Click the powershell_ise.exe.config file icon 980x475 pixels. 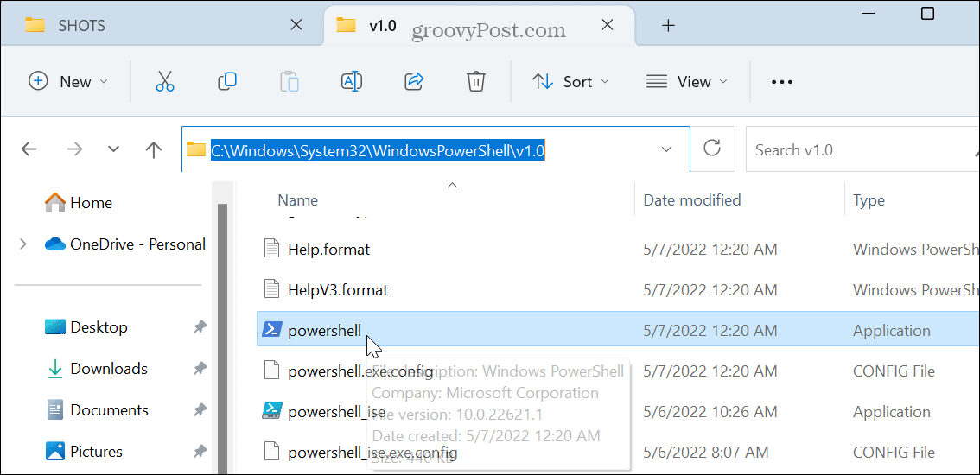coord(271,451)
